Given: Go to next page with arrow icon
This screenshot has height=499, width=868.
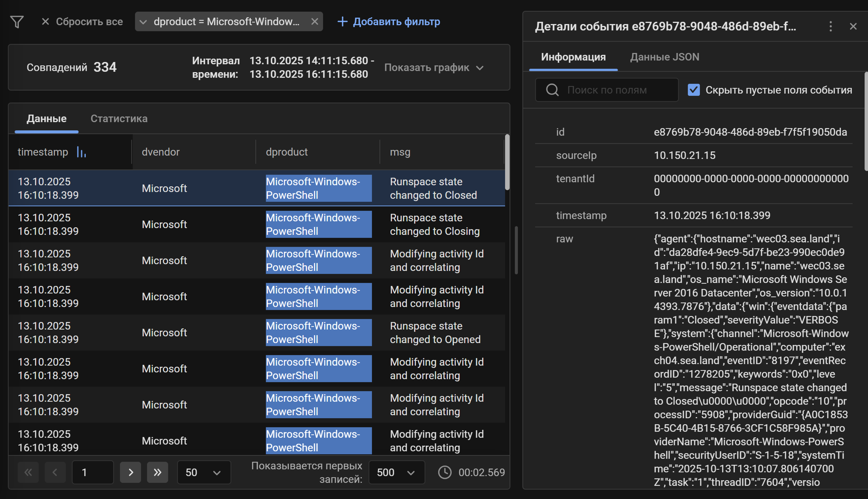Looking at the screenshot, I should (x=130, y=472).
